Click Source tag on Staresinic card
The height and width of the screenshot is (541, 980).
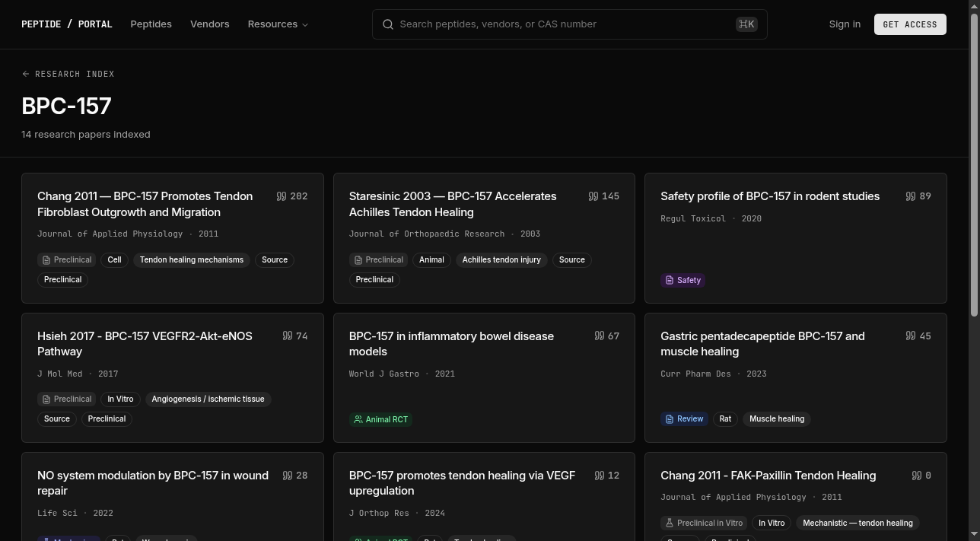click(x=572, y=260)
